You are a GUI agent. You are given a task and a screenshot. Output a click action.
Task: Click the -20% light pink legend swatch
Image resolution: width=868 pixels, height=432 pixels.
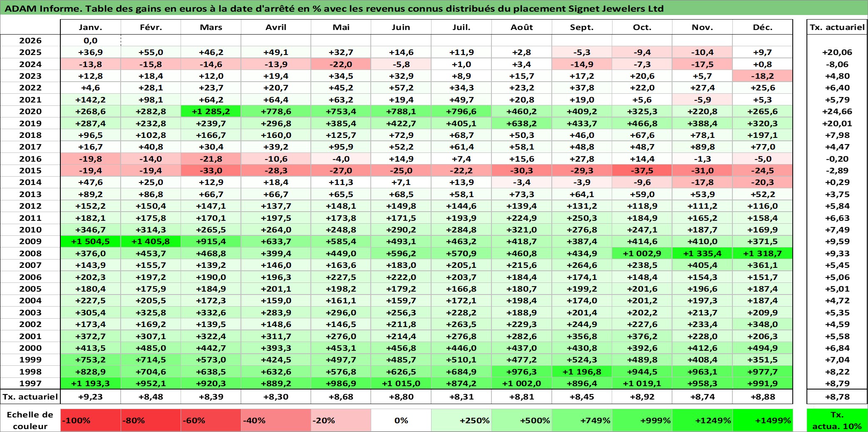pyautogui.click(x=341, y=420)
